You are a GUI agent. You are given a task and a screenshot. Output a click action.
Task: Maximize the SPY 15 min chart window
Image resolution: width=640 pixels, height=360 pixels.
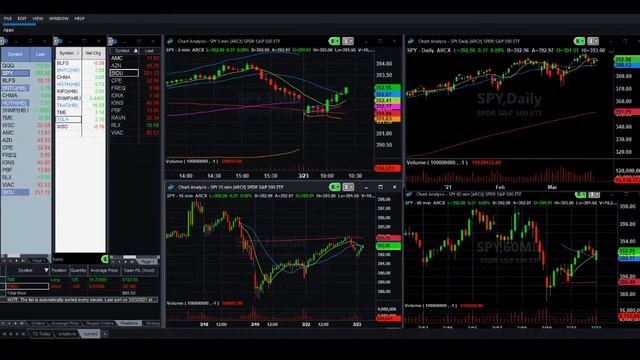click(380, 187)
